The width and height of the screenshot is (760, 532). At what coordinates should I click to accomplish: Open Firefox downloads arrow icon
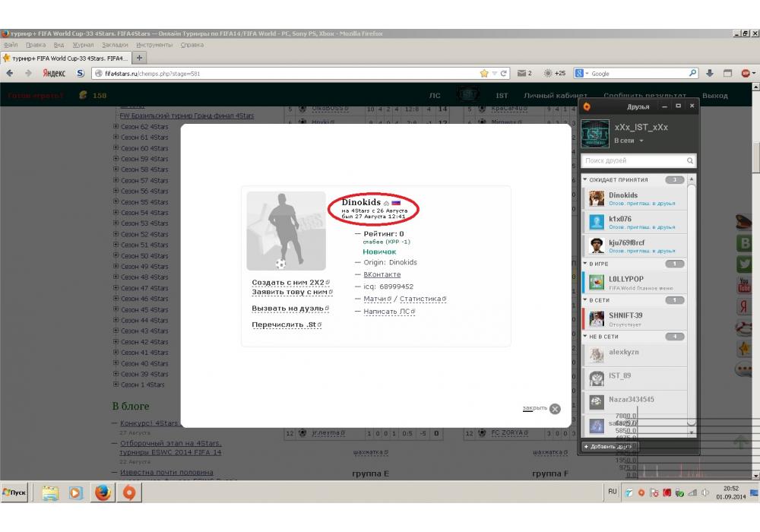click(709, 74)
